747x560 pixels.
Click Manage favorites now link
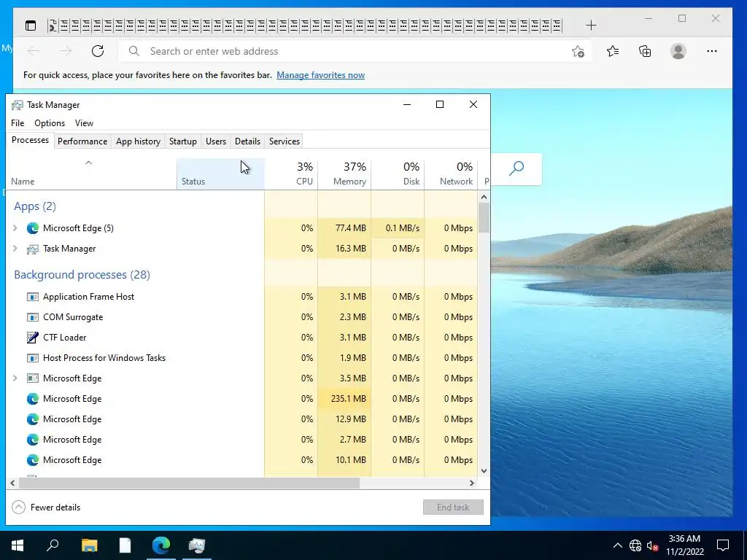321,75
